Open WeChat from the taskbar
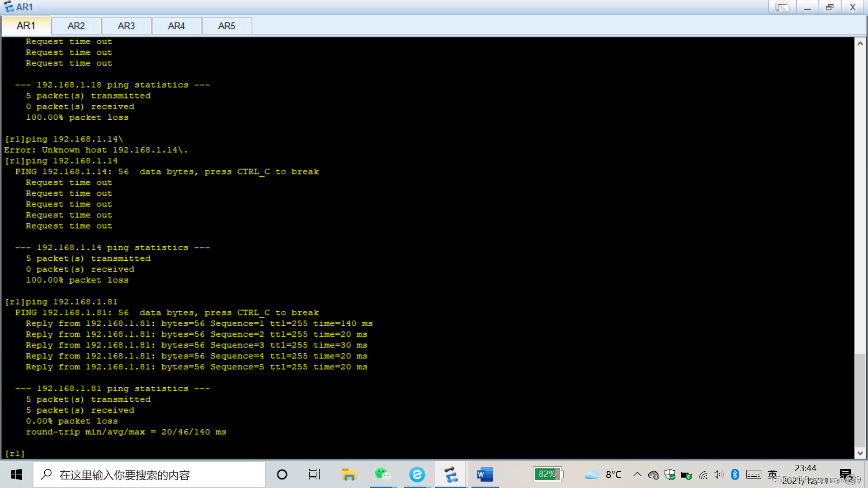868x488 pixels. pos(382,474)
